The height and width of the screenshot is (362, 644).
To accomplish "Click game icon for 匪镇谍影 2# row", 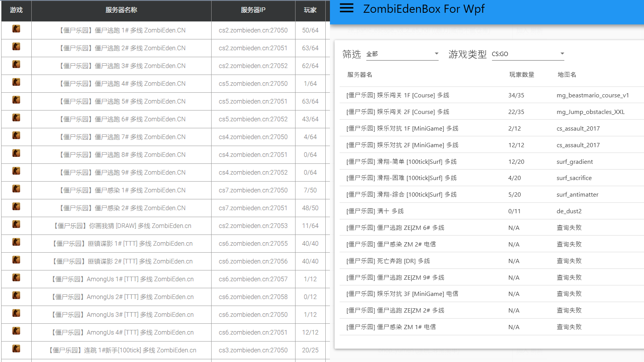I will pos(16,260).
